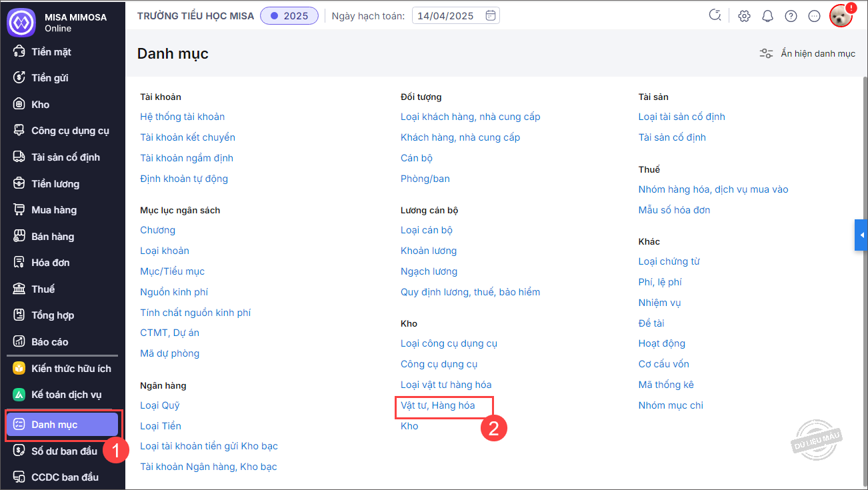This screenshot has width=868, height=490.
Task: Open Vật tư, Hàng hóa link
Action: pyautogui.click(x=438, y=405)
